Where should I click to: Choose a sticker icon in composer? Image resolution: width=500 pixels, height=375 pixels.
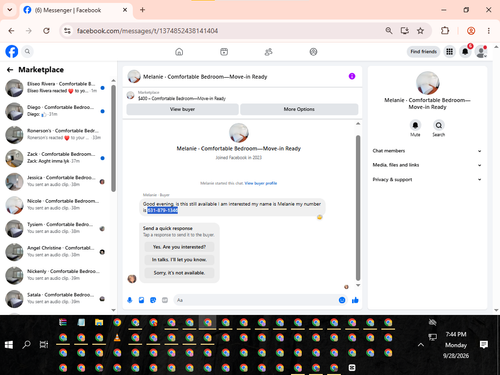click(153, 300)
